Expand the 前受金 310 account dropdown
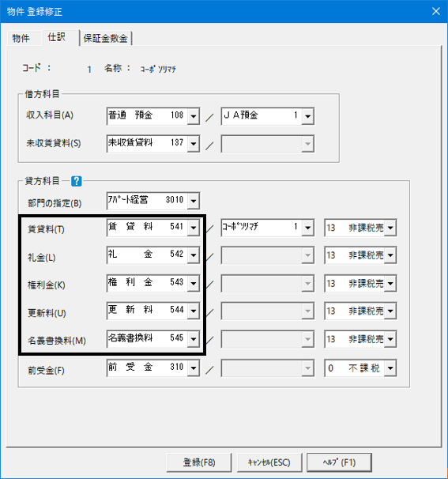 pyautogui.click(x=194, y=368)
